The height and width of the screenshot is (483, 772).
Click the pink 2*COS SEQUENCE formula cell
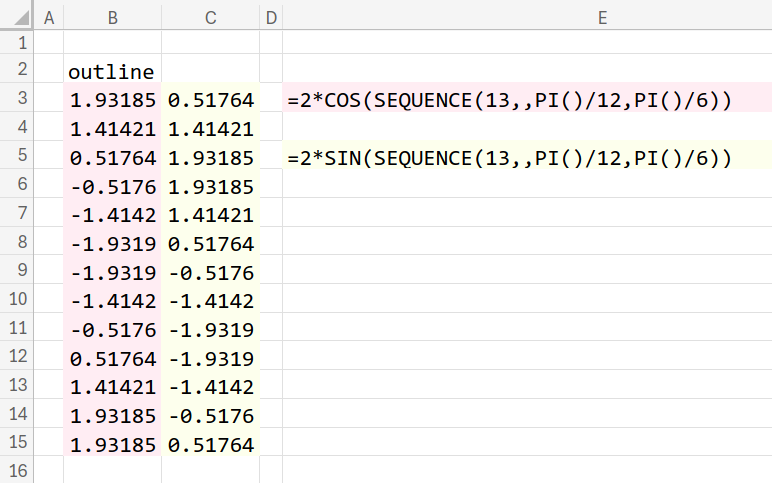(527, 101)
